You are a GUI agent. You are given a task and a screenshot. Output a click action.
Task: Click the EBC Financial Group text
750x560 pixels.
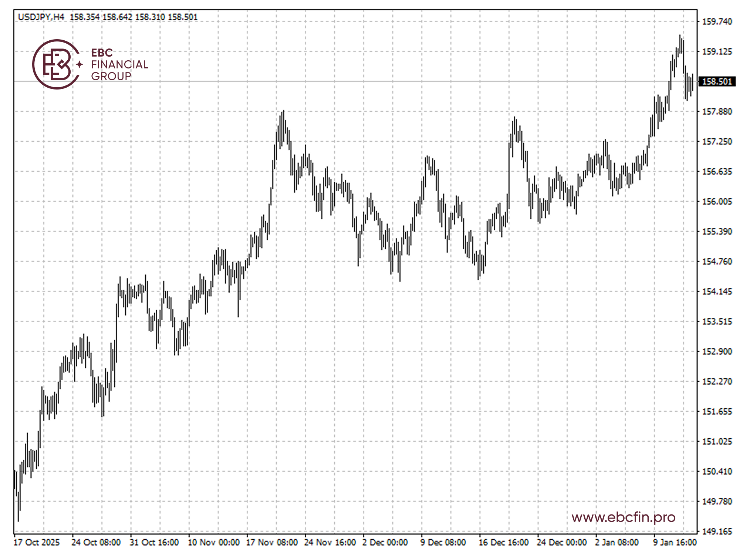[119, 64]
